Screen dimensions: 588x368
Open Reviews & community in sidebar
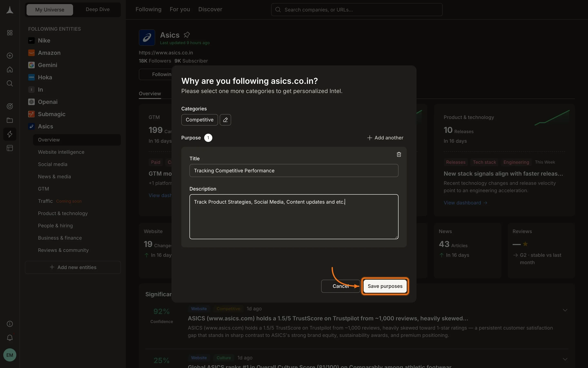point(63,250)
